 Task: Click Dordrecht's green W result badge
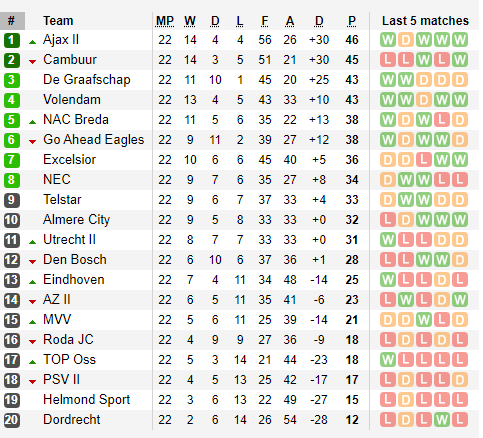click(x=442, y=420)
